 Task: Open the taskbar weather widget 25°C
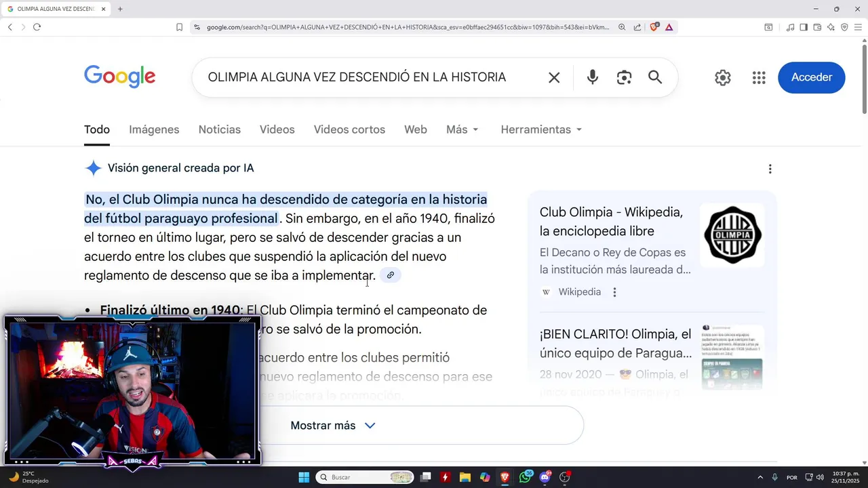[28, 477]
